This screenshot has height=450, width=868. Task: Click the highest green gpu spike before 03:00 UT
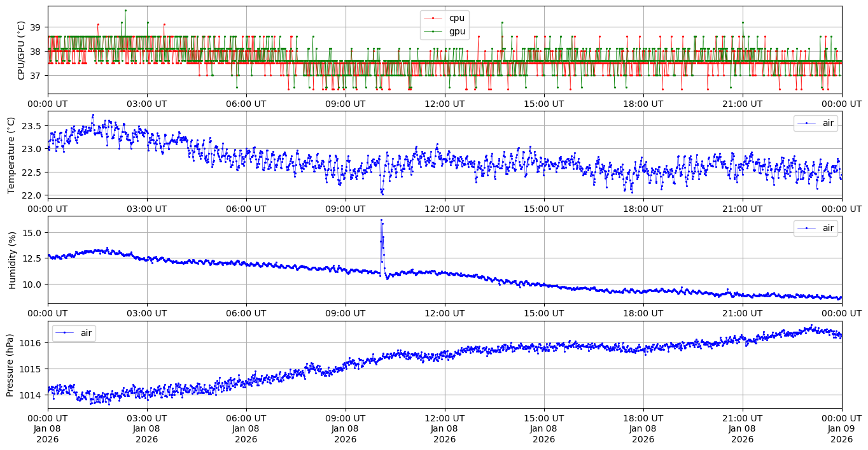125,10
